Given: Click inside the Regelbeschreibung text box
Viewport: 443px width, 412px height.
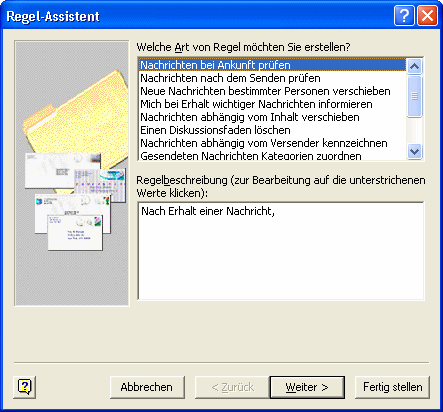Looking at the screenshot, I should click(281, 251).
